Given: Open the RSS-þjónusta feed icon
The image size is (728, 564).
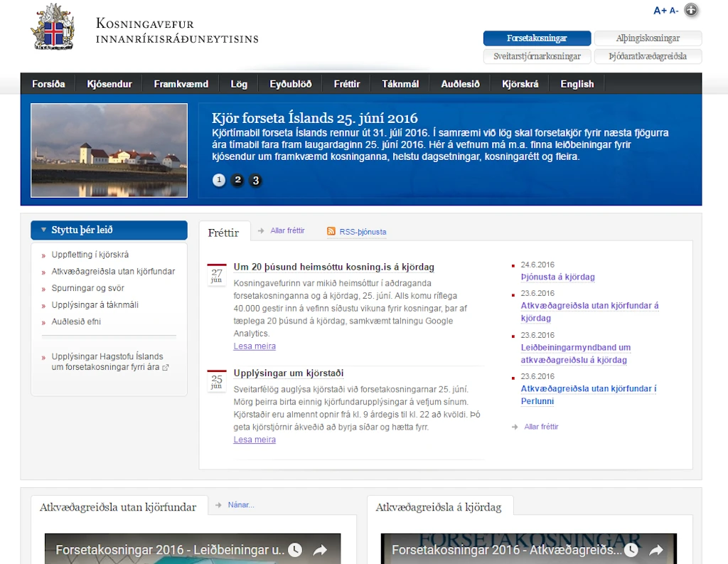Looking at the screenshot, I should pyautogui.click(x=331, y=231).
